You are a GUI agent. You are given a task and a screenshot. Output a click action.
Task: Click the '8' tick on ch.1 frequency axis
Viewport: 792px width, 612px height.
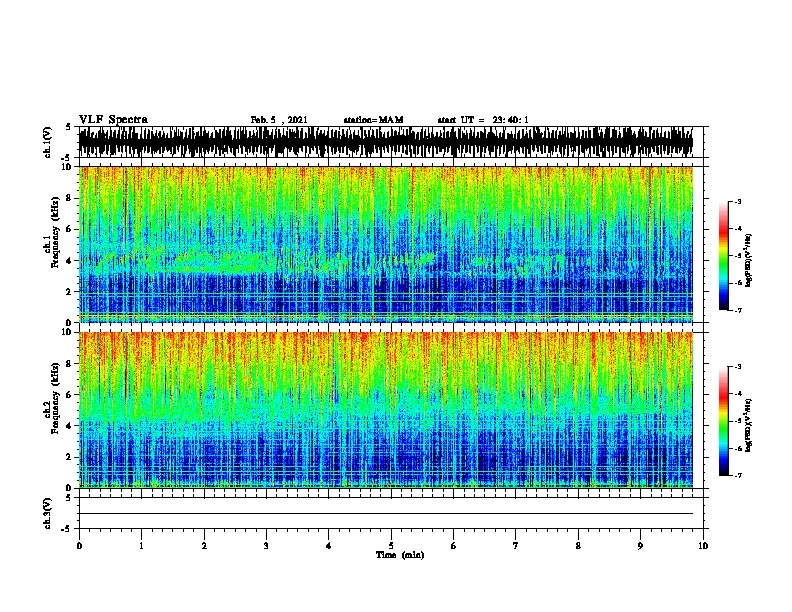coord(69,198)
